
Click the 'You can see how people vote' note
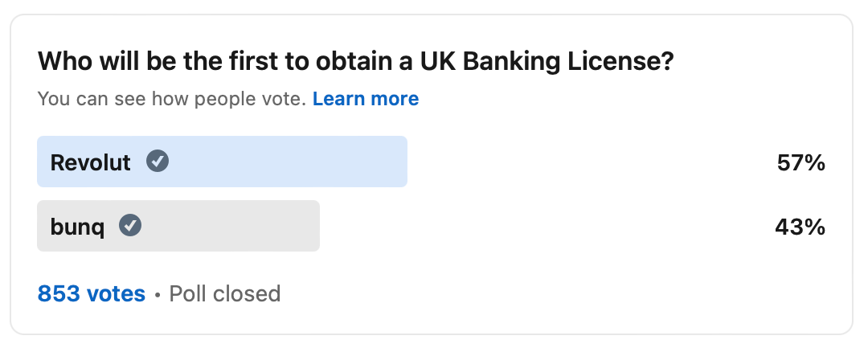click(172, 99)
